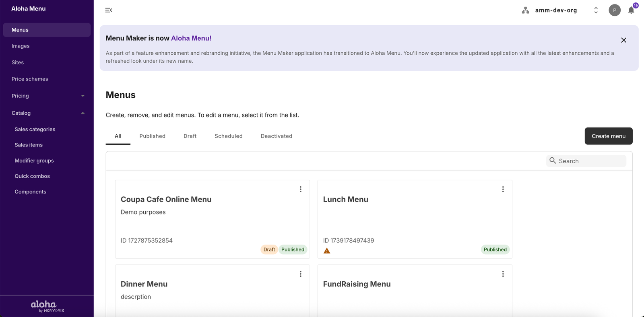
Task: Open Lunch Menu options kebab icon
Action: (503, 189)
